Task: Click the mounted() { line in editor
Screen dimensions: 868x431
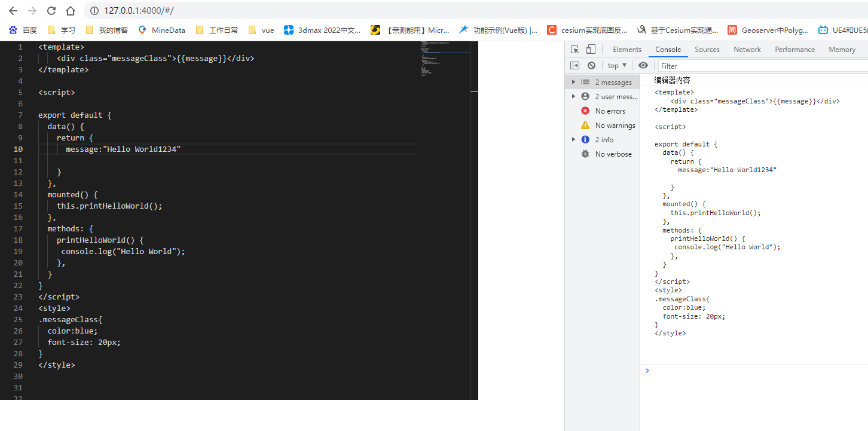Action: (72, 194)
